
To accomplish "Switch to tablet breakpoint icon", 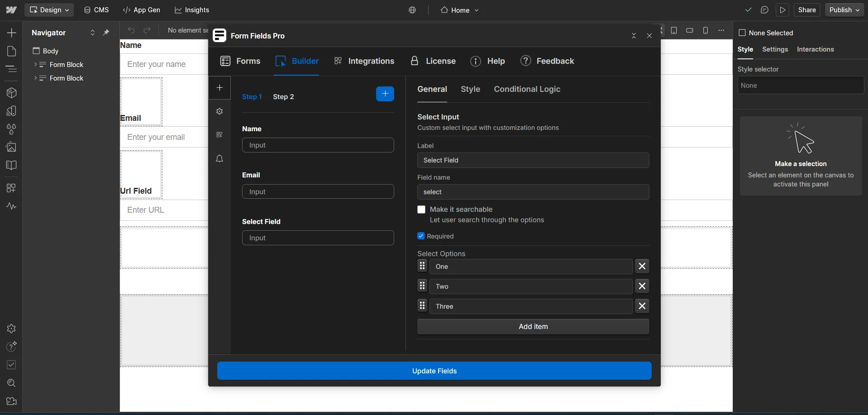I will pyautogui.click(x=674, y=30).
